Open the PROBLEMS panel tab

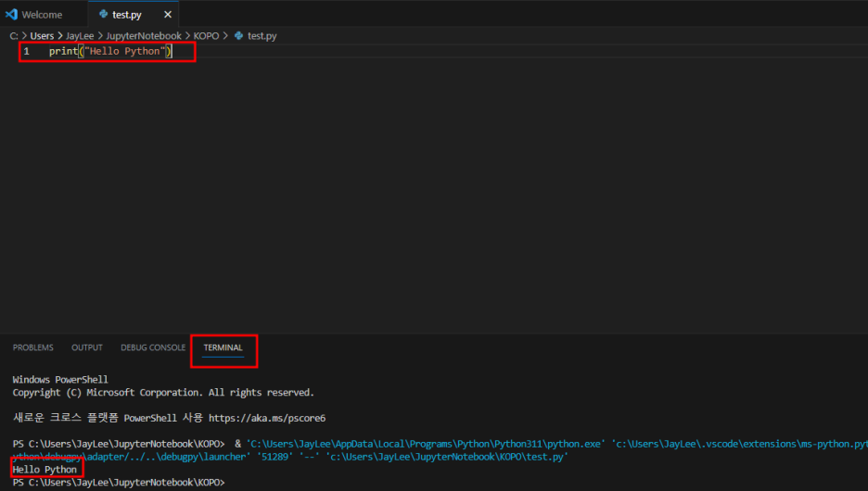click(33, 347)
